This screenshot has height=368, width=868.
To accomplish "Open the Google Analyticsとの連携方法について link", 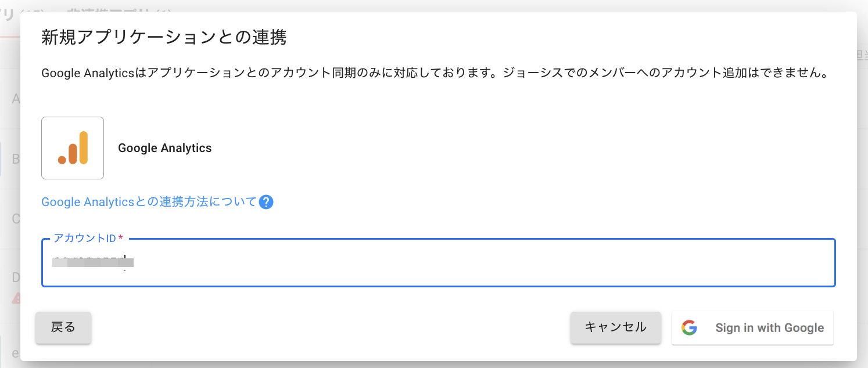I will [149, 202].
